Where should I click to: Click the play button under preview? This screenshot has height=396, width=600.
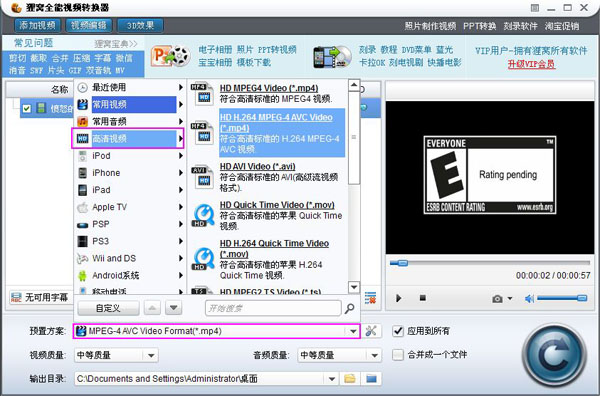[398, 298]
